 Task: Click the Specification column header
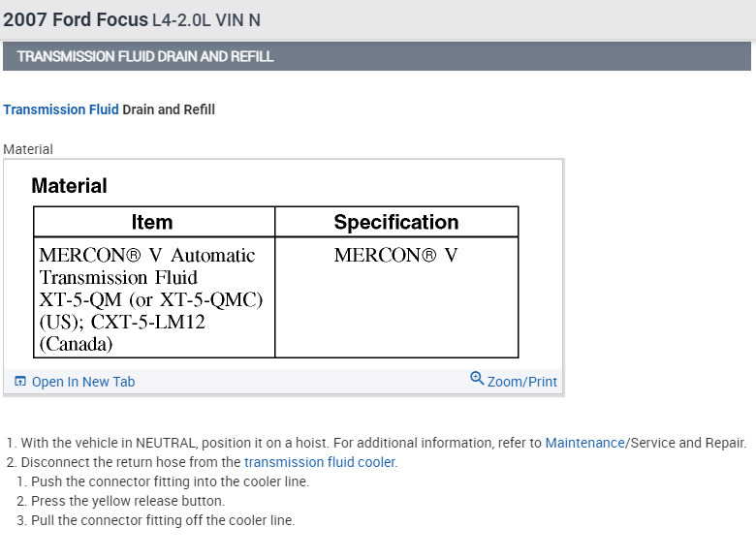(x=396, y=222)
